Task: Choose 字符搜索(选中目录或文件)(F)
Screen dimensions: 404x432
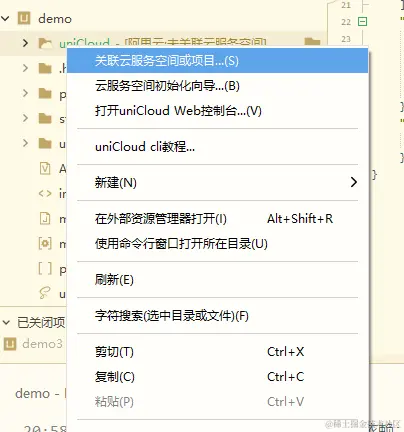Action: 218,315
